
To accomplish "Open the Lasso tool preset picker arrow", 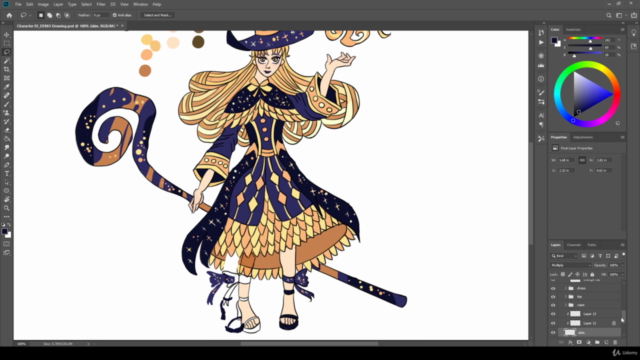I will click(x=30, y=15).
